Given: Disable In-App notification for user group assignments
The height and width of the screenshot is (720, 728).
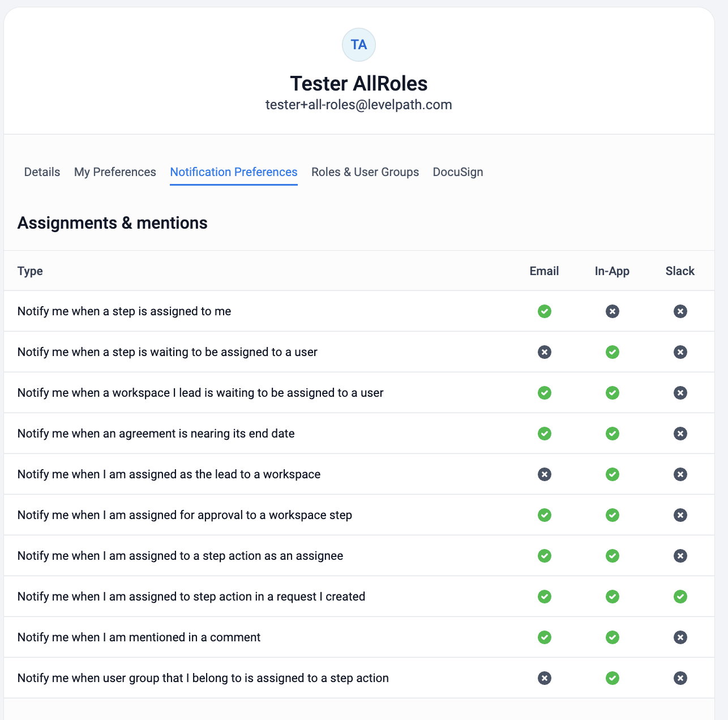Looking at the screenshot, I should (612, 678).
